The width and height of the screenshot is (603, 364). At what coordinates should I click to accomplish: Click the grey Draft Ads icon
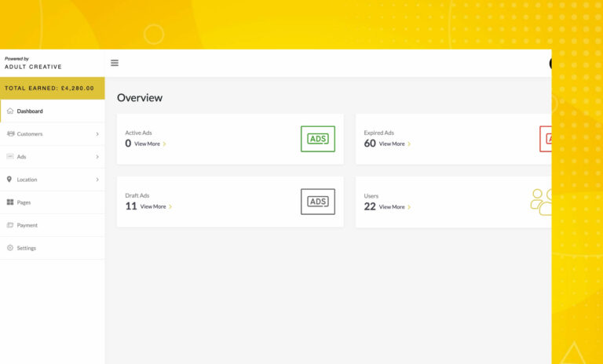coord(317,202)
